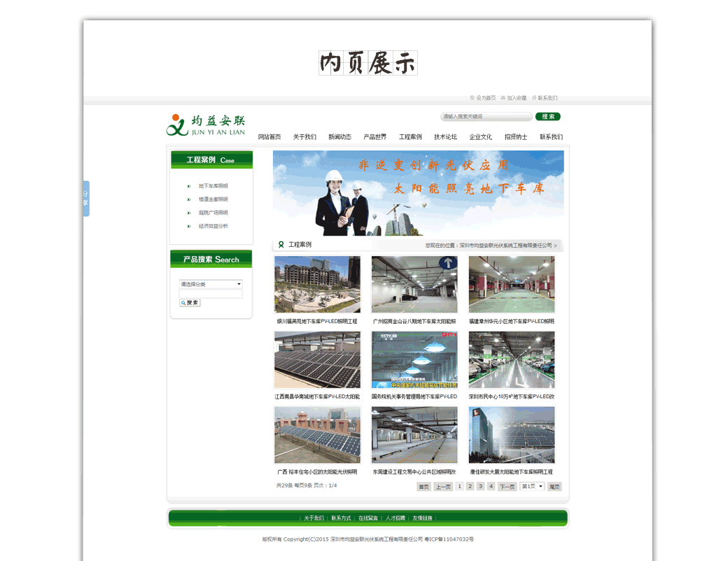
Task: Click the 下一页 pagination button
Action: [x=507, y=486]
